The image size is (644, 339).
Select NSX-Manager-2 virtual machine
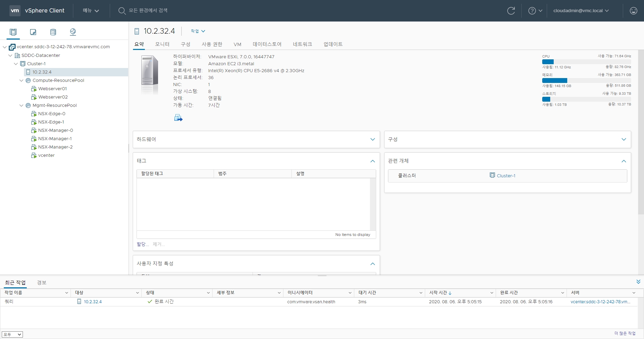point(55,147)
